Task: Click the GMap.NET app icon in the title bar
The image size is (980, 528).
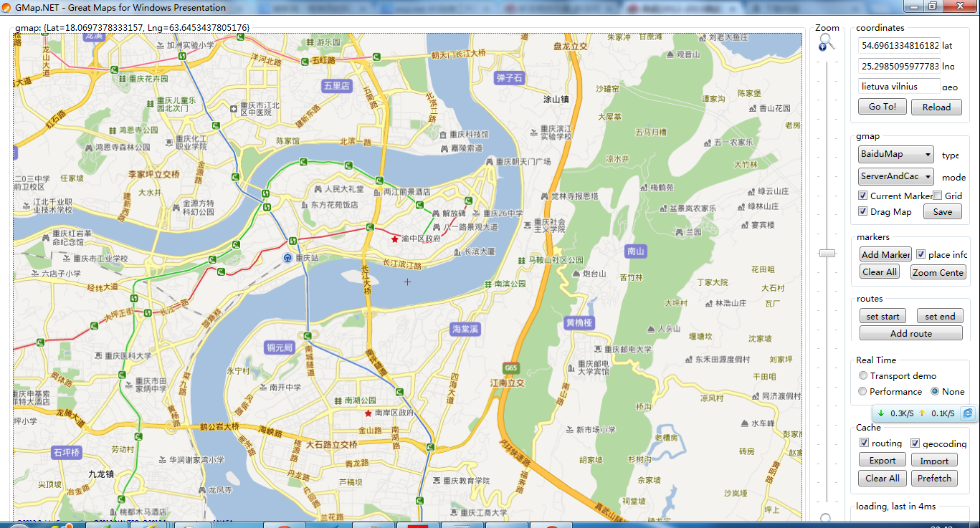Action: [x=6, y=7]
